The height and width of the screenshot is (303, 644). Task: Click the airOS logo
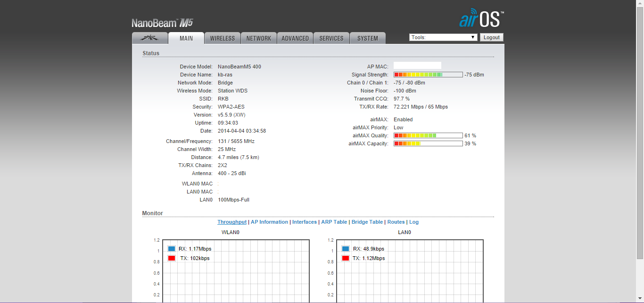coord(481,18)
